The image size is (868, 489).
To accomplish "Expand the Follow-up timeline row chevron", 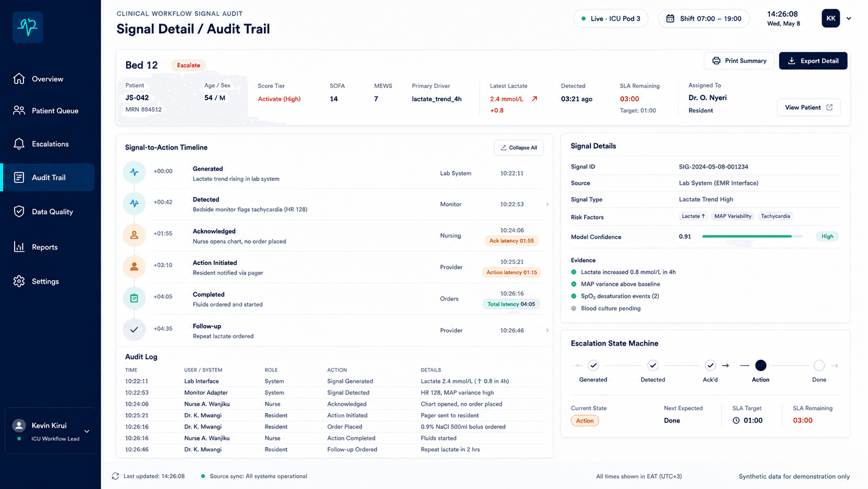I will (x=547, y=331).
